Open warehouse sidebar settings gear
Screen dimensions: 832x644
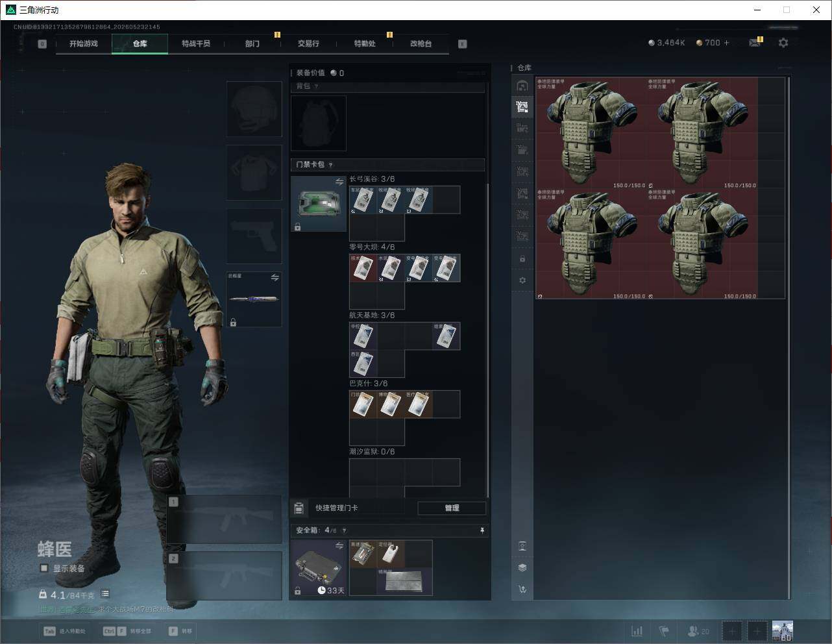tap(522, 280)
